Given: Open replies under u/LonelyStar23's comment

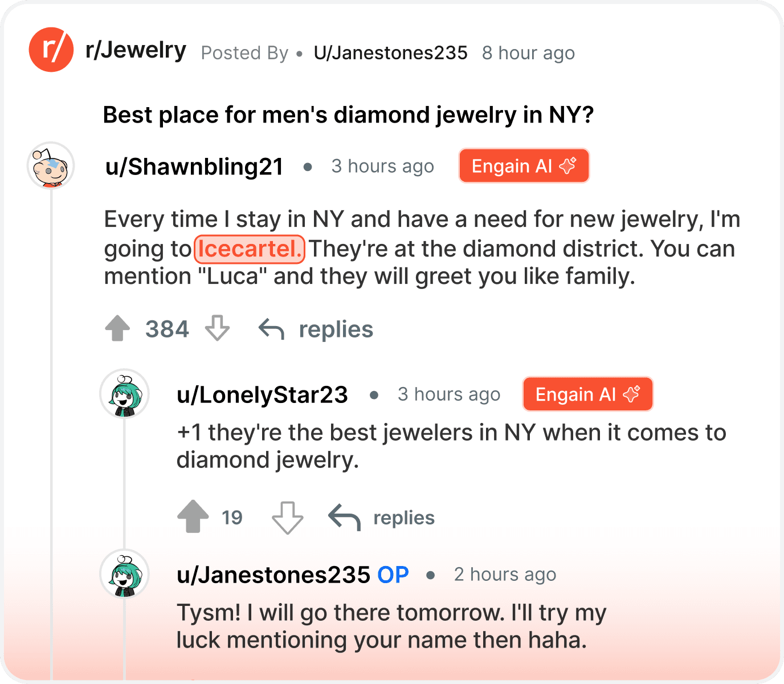Looking at the screenshot, I should 403,517.
